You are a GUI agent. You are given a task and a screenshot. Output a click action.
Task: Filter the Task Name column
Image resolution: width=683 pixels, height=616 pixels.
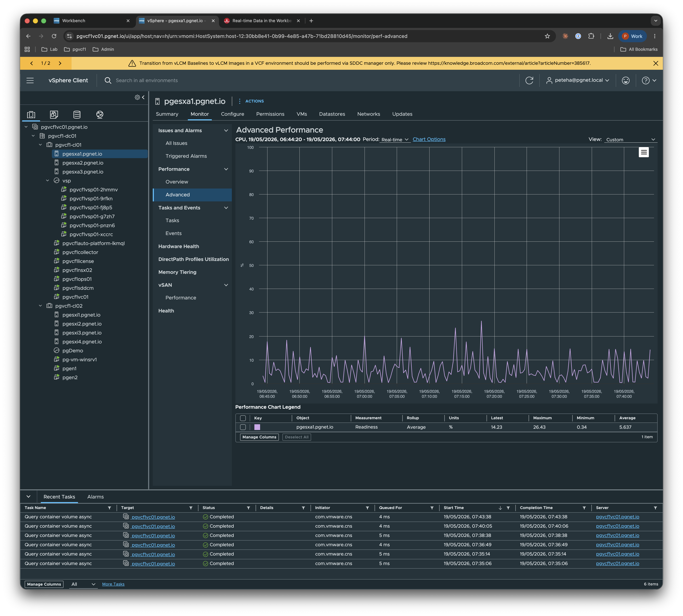(x=109, y=508)
